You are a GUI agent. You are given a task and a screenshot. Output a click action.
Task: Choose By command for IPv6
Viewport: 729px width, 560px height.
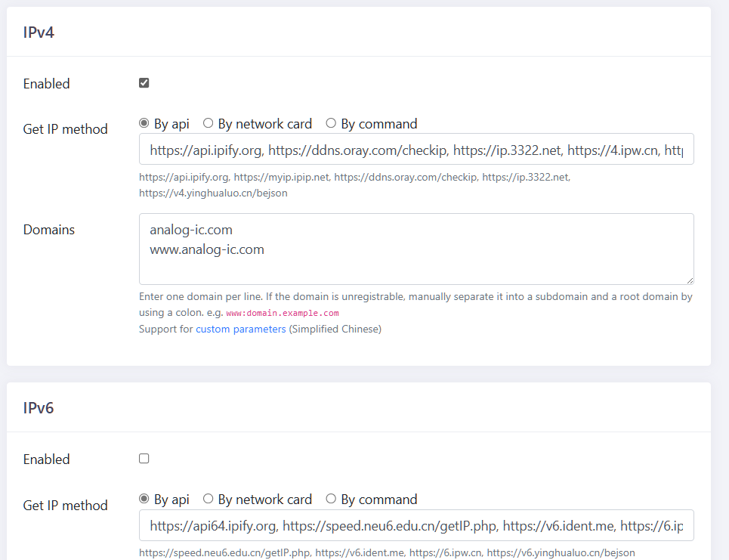pos(331,498)
